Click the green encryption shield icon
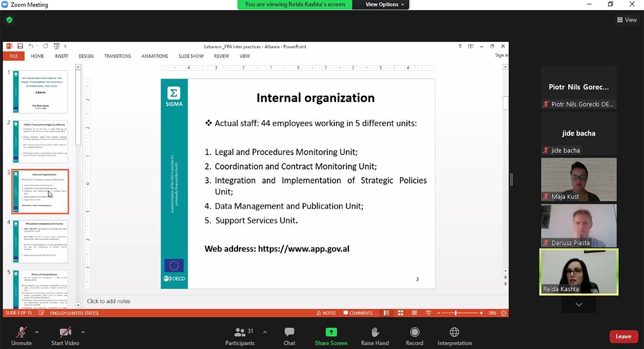The image size is (644, 349). (x=9, y=20)
